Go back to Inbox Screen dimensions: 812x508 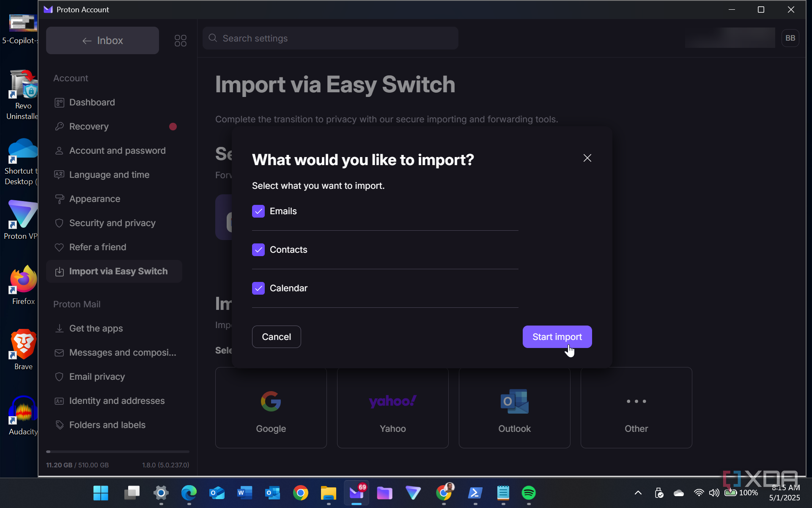[x=102, y=41]
